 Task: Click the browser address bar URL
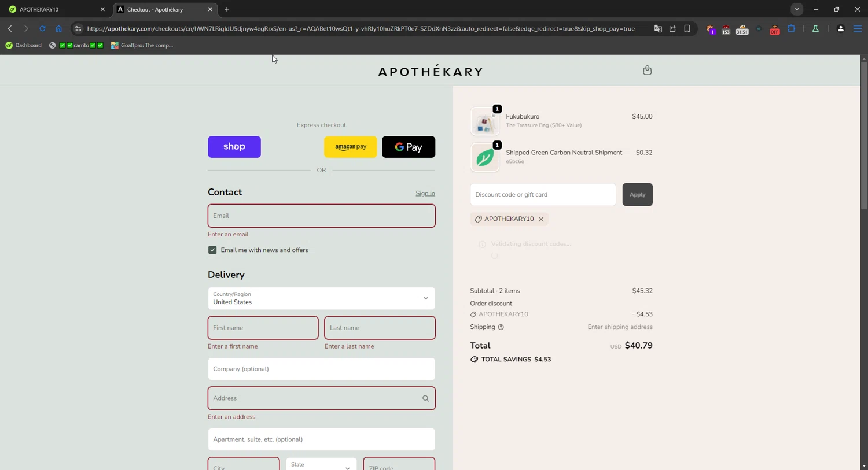coord(361,28)
